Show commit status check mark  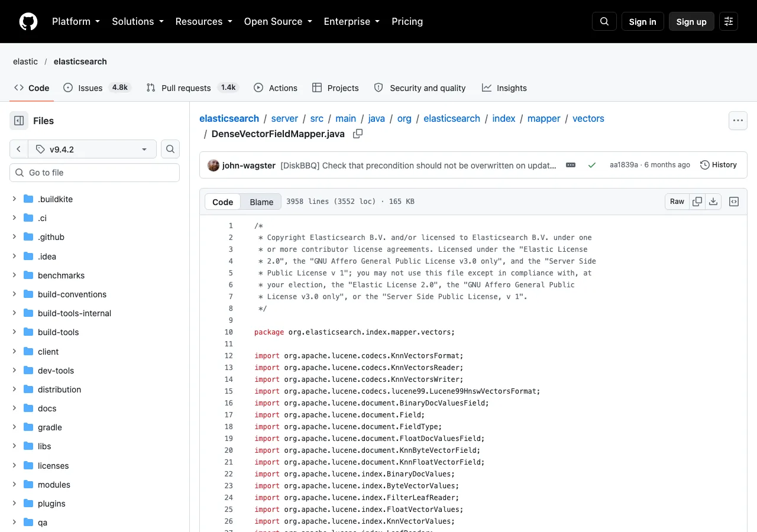click(592, 166)
